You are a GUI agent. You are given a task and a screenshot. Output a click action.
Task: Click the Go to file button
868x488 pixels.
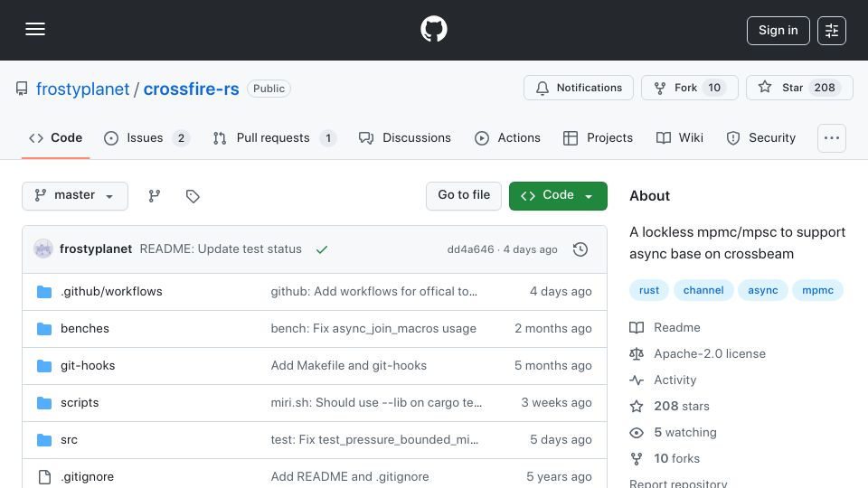[464, 196]
